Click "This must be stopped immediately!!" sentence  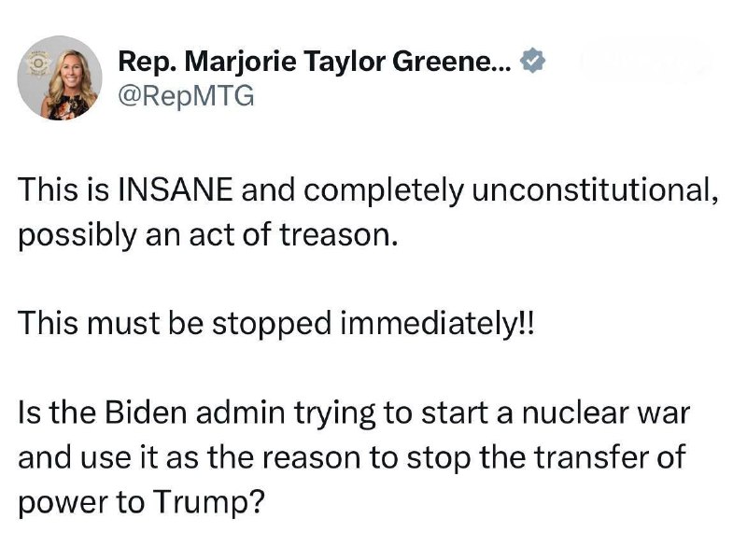[x=276, y=324]
